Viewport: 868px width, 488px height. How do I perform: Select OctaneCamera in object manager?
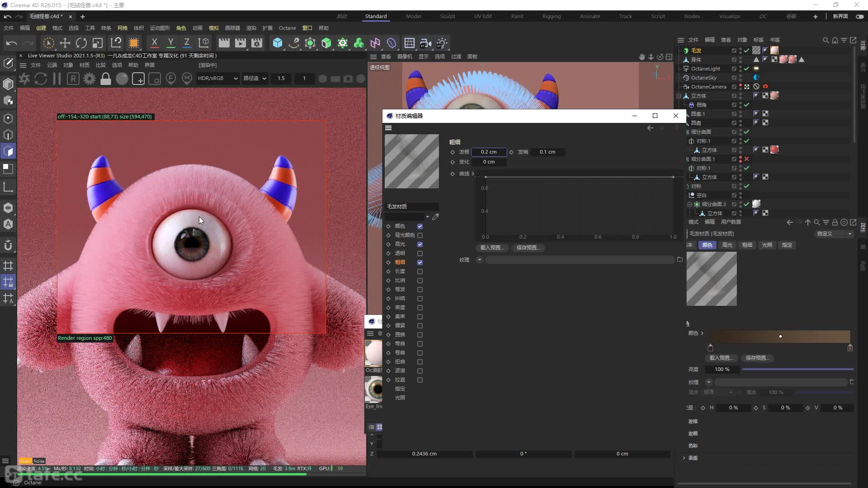click(x=708, y=87)
